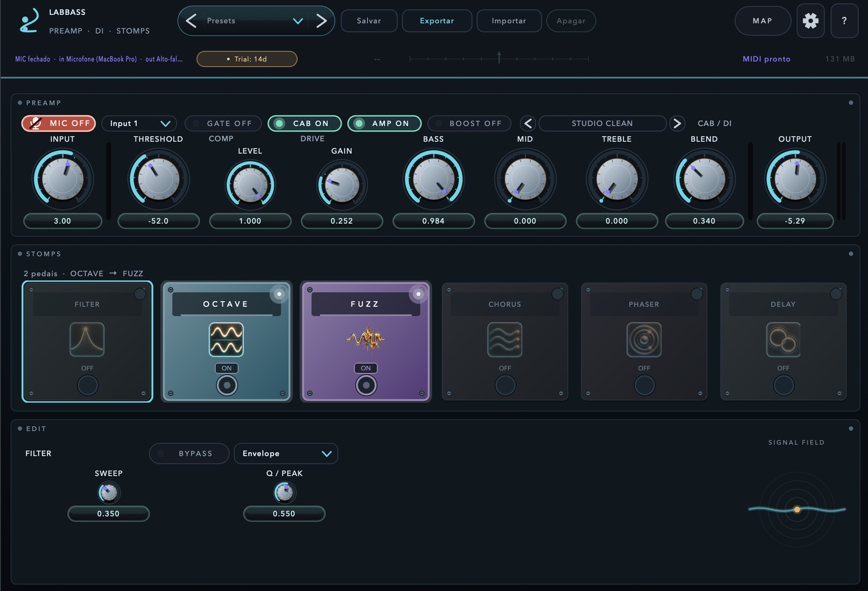The image size is (868, 591).
Task: Collapse the STOMPS section via right dot
Action: click(x=851, y=254)
